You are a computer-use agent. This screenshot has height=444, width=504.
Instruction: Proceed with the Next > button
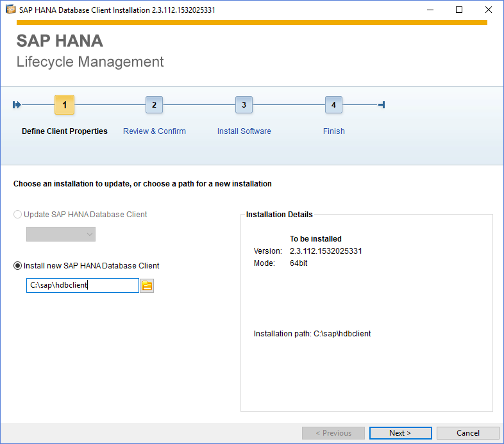point(401,433)
